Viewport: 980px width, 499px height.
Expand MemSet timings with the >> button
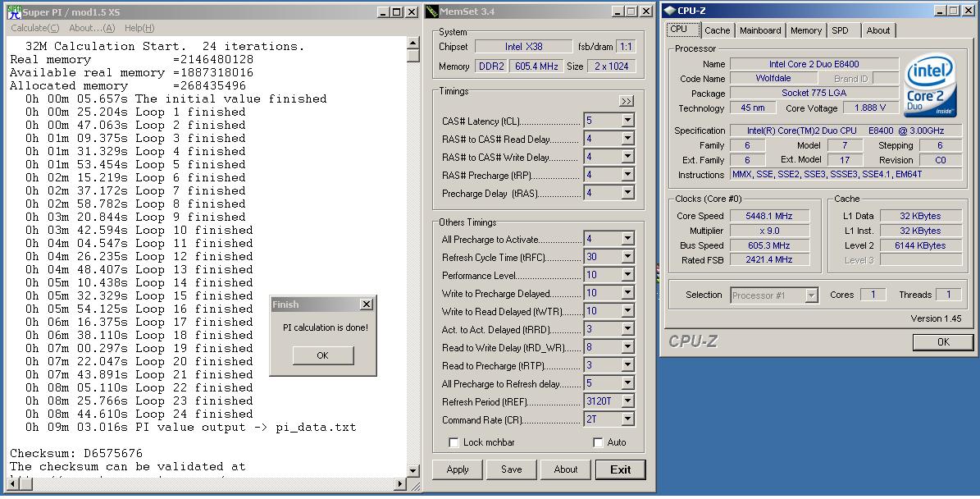(626, 101)
